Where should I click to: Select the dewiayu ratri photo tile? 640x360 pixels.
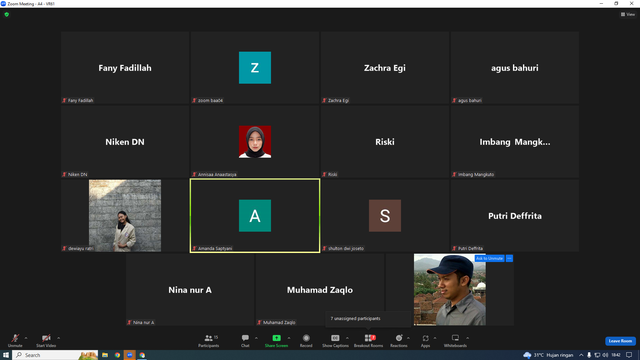pyautogui.click(x=125, y=216)
